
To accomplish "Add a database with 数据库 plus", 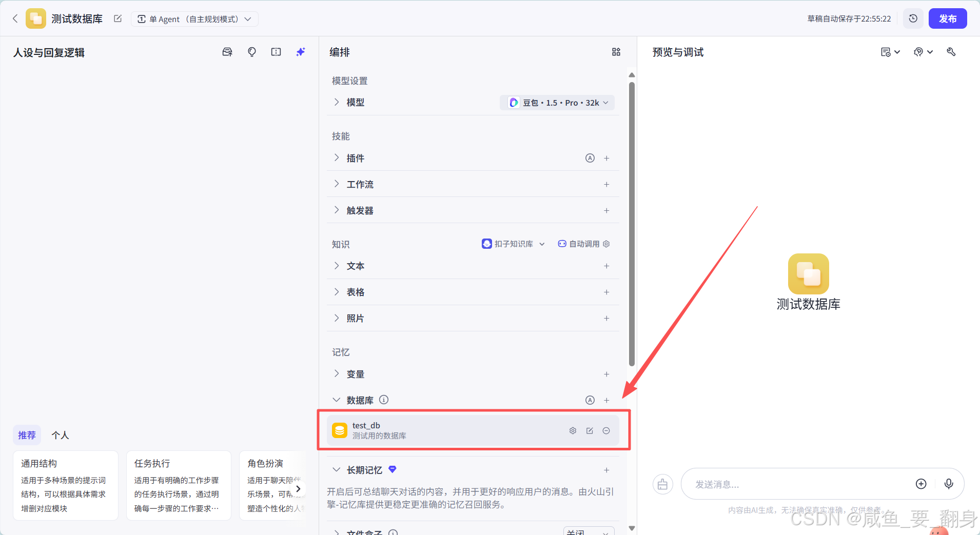I will click(x=606, y=400).
